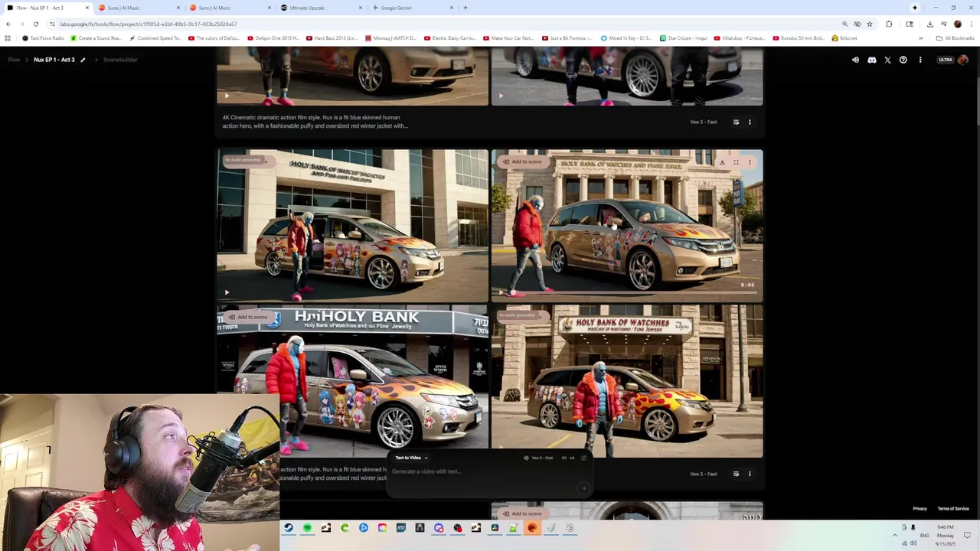
Task: Play the hovered bank video
Action: tap(501, 292)
